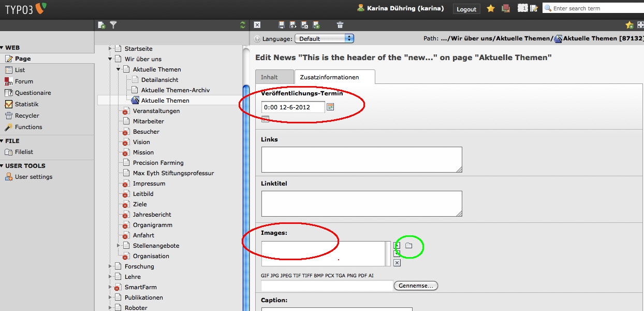Expand the Forschung tree node
This screenshot has width=644, height=311.
(110, 266)
